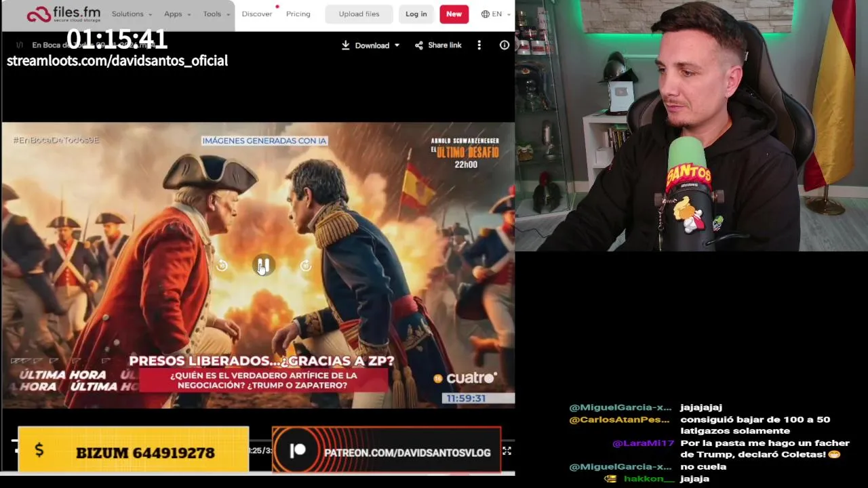
Task: Expand the Apps menu
Action: [x=177, y=14]
